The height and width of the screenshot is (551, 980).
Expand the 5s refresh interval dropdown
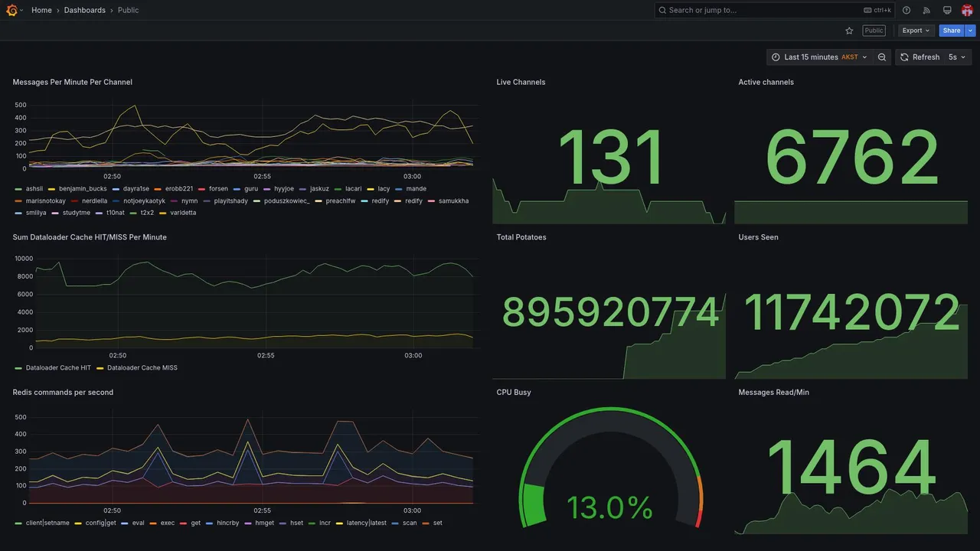pos(957,57)
